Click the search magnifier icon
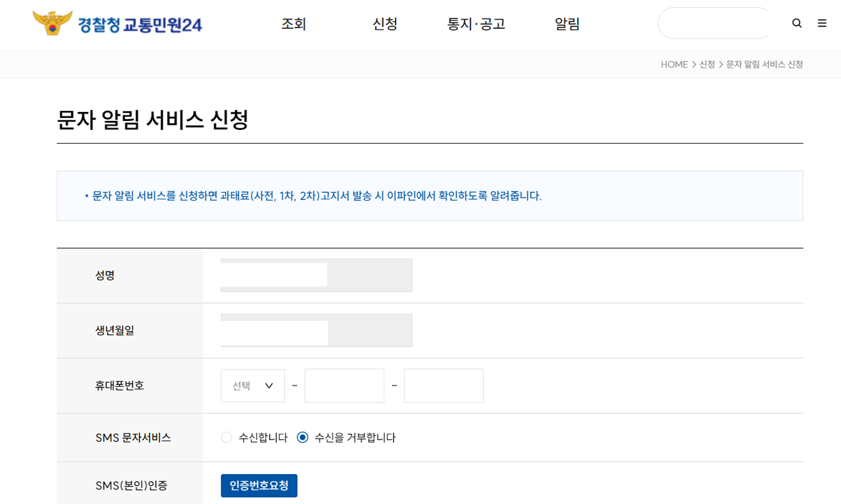This screenshot has height=504, width=841. 797,23
